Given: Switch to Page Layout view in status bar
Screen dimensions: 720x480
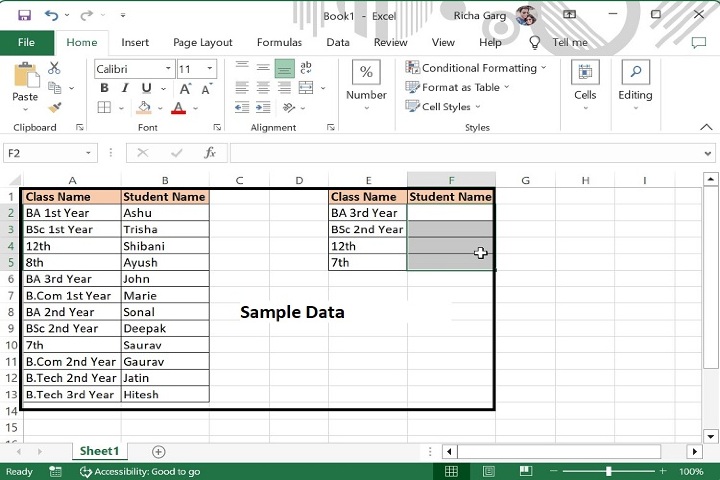Looking at the screenshot, I should [x=489, y=471].
